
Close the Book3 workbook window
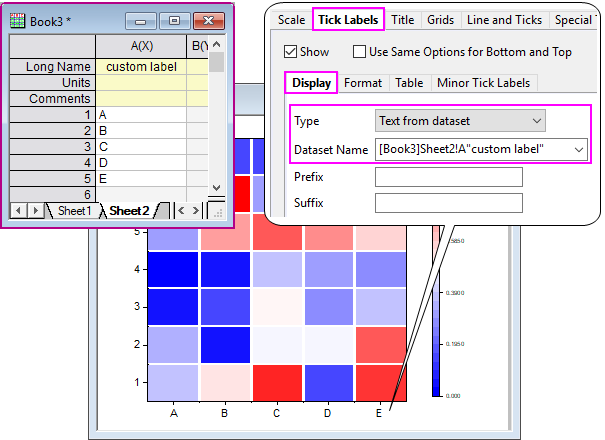click(x=207, y=19)
